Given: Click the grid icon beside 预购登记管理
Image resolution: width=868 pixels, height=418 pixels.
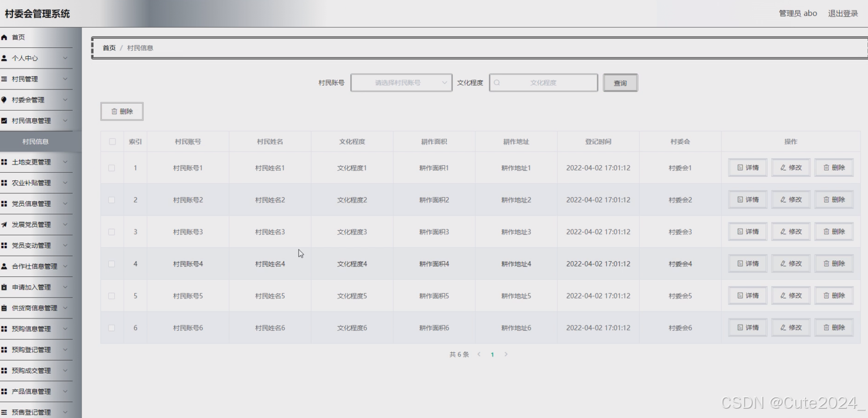Looking at the screenshot, I should [4, 350].
